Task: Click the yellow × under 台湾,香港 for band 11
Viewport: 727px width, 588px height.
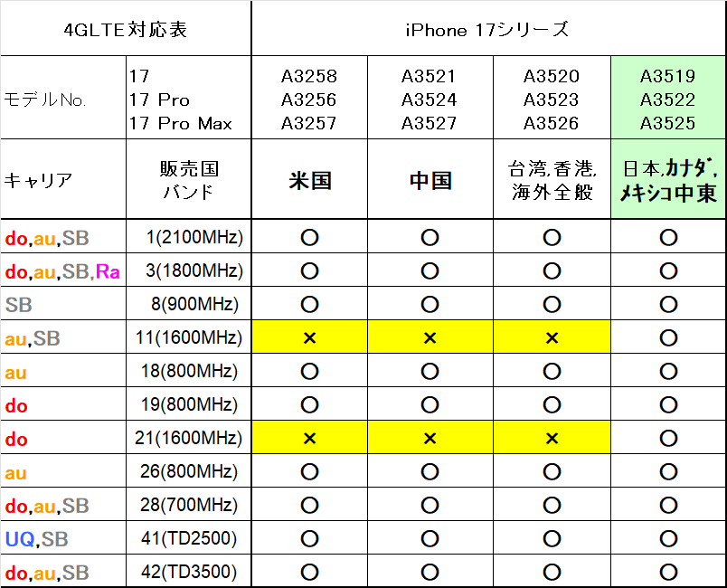Action: coord(552,337)
